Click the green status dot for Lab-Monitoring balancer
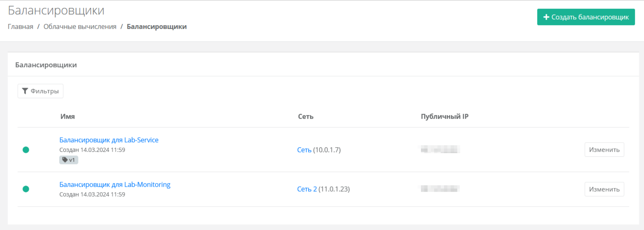 [x=26, y=189]
